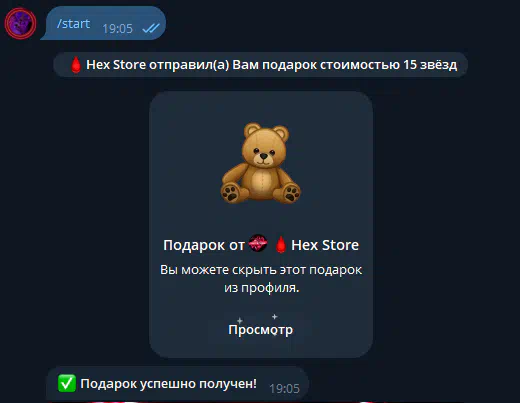520x403 pixels.
Task: Click the 19:05 timestamp on the bot reply
Action: pos(284,389)
